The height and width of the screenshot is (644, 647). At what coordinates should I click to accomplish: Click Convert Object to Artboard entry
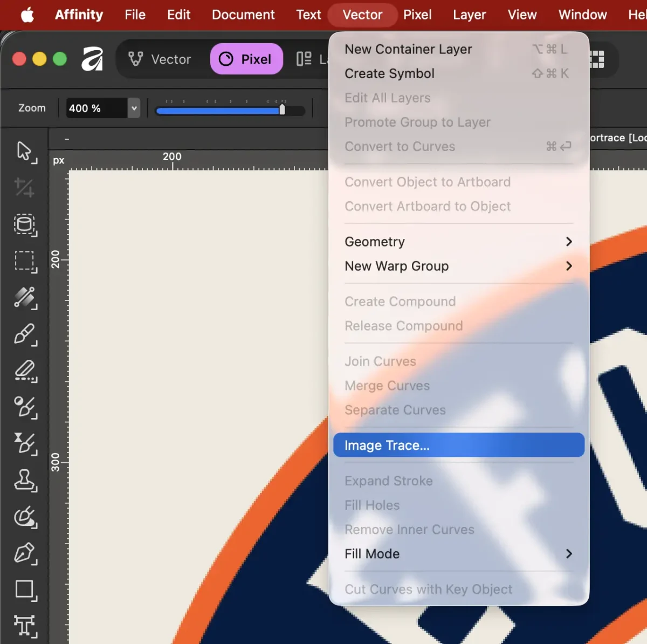(458, 182)
